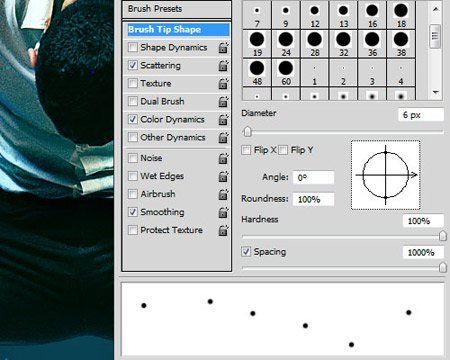Enable the Wet Edges checkbox
Viewport: 450px width, 360px height.
[x=133, y=176]
